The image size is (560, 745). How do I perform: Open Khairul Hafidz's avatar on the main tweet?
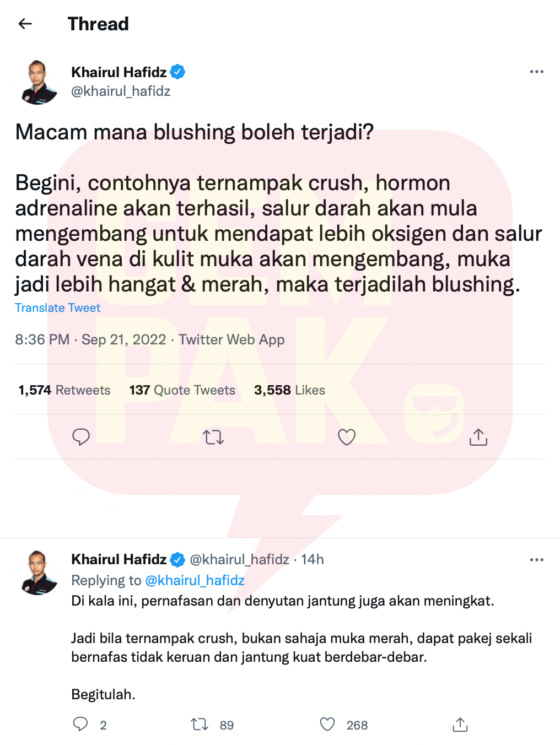38,82
